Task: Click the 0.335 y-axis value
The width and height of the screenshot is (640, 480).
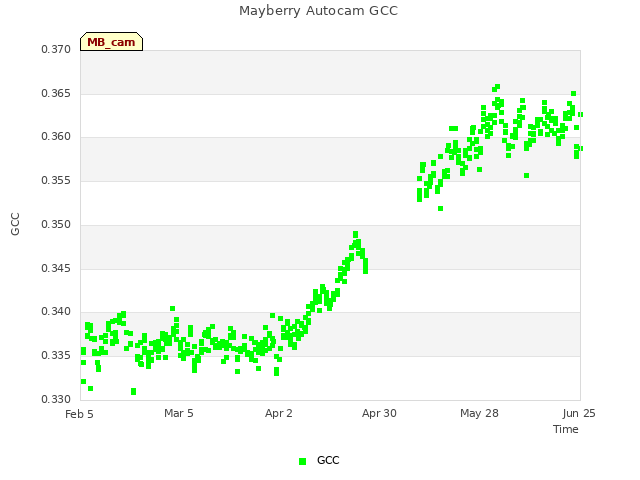Action: (56, 356)
